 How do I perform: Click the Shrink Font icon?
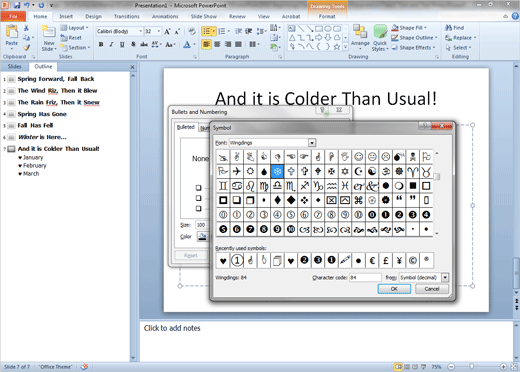coord(178,31)
